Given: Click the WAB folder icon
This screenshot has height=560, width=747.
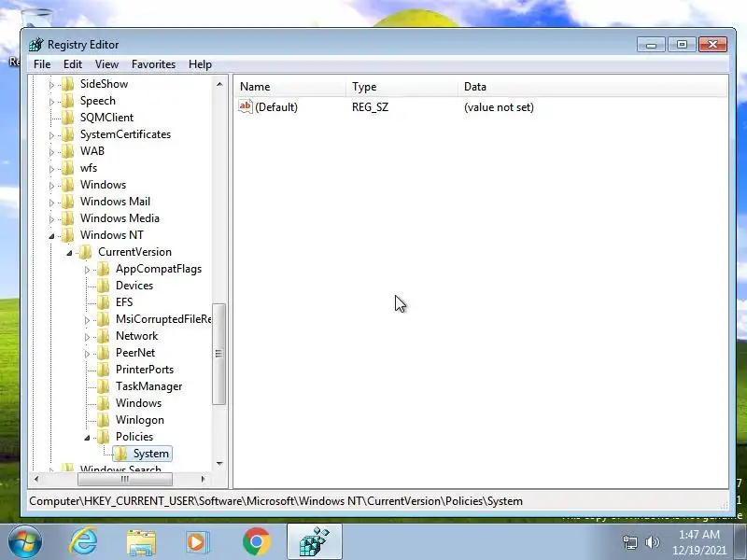Looking at the screenshot, I should [68, 151].
